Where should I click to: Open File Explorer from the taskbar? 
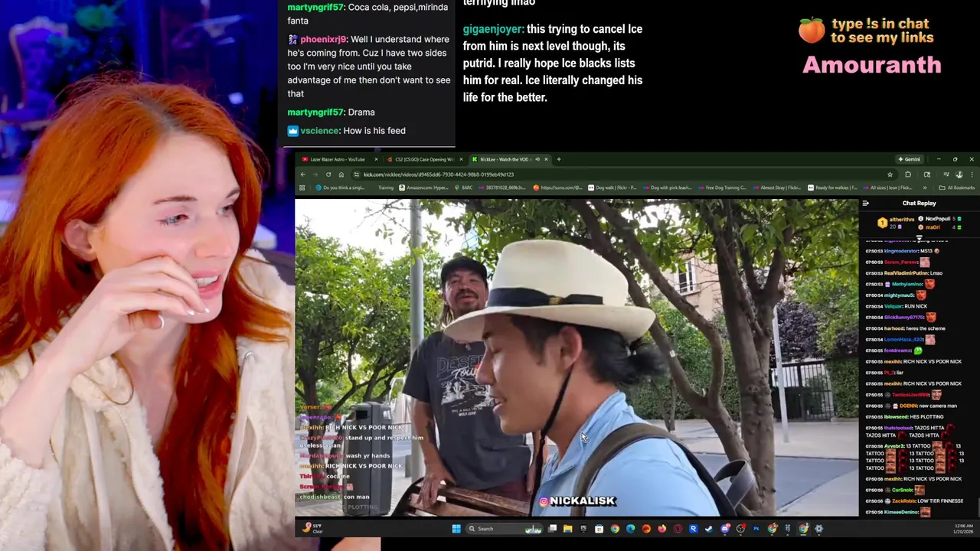[567, 529]
